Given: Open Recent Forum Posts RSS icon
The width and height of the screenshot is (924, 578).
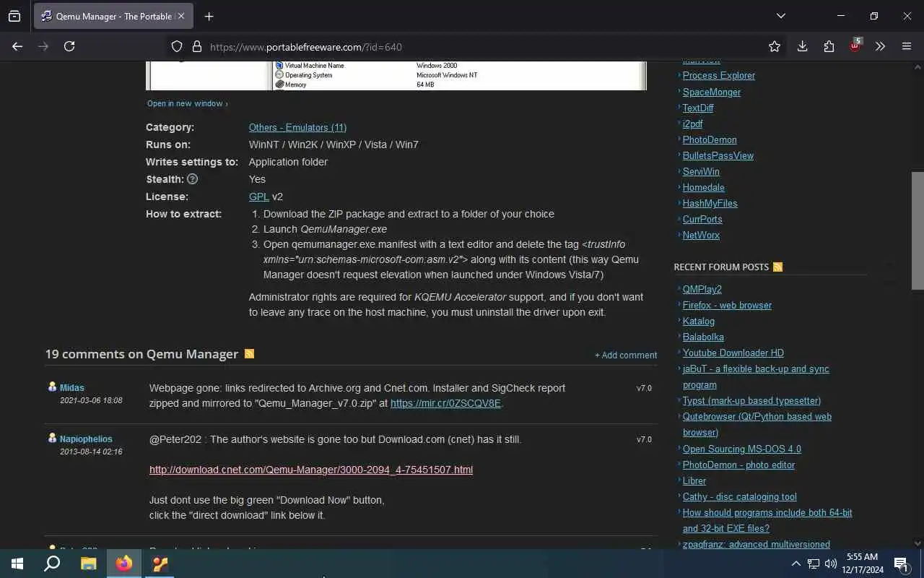Looking at the screenshot, I should 777,267.
